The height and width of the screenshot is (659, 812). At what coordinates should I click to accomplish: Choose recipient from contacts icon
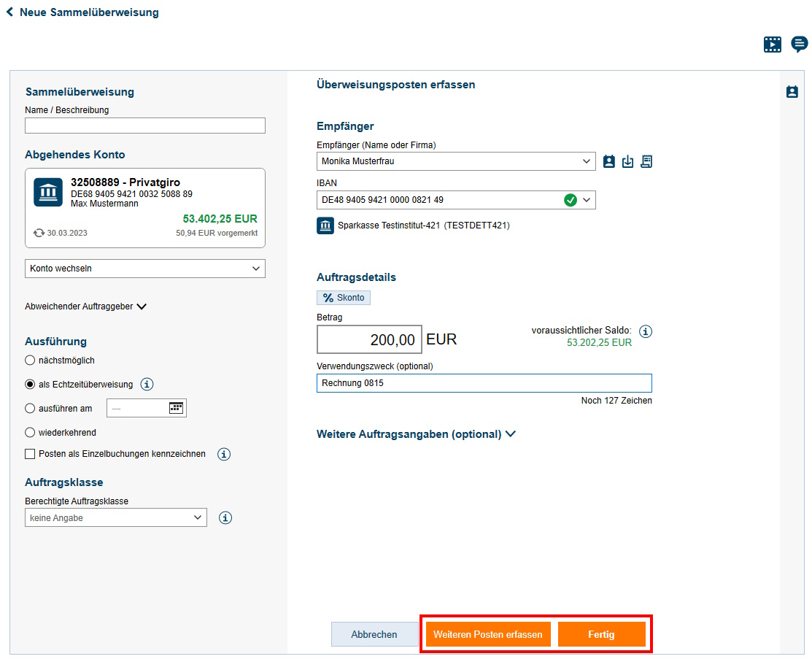[x=609, y=161]
